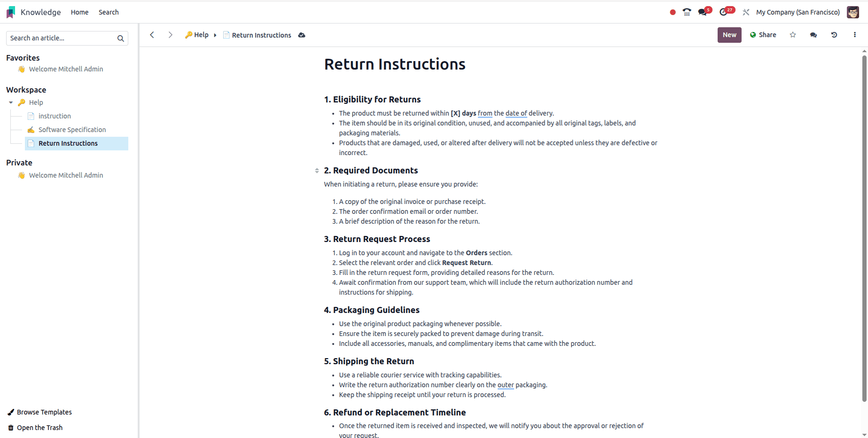Click the debug tools wrench icon

(x=746, y=12)
